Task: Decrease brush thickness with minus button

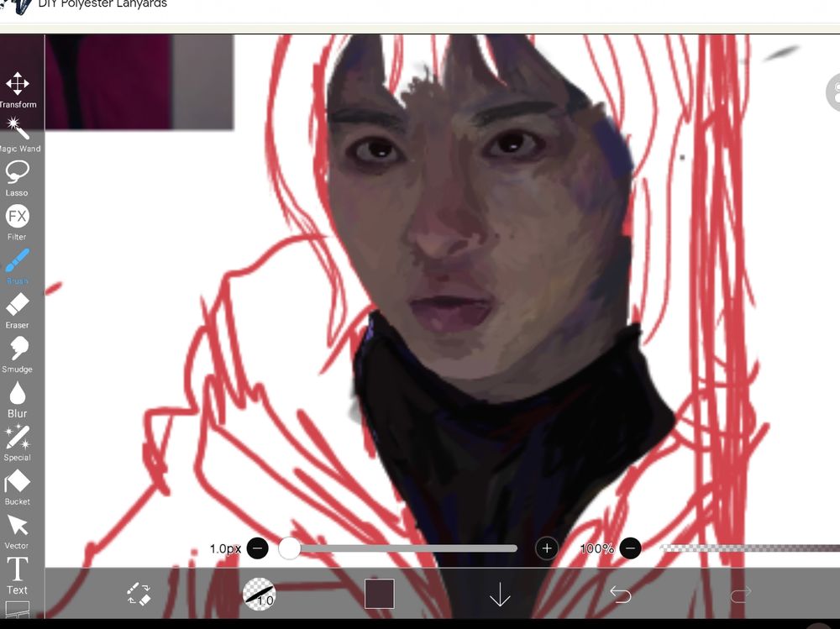Action: point(258,548)
